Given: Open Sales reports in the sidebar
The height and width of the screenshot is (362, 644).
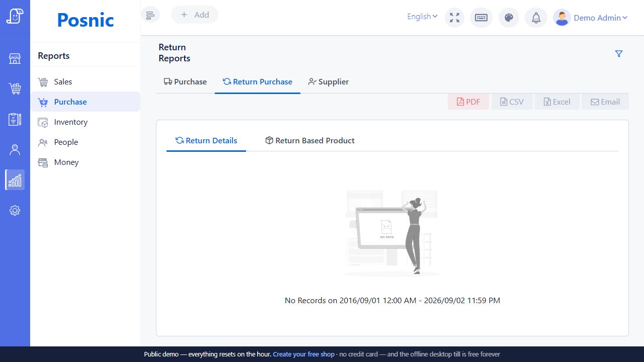Looking at the screenshot, I should tap(85, 81).
